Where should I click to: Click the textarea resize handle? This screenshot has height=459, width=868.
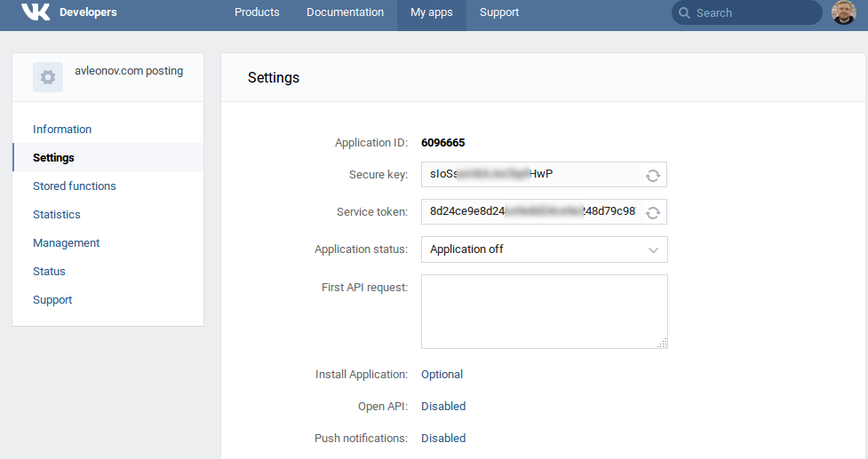(662, 343)
